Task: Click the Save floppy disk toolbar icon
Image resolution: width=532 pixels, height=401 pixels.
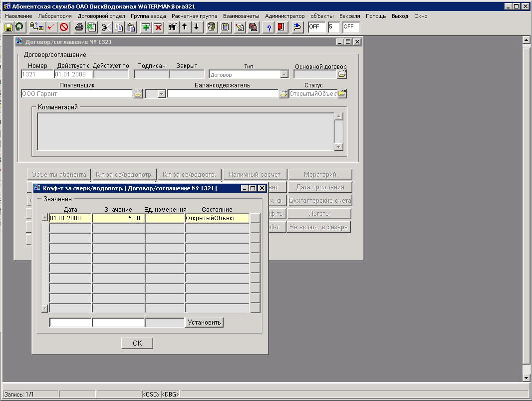Action: 8,27
